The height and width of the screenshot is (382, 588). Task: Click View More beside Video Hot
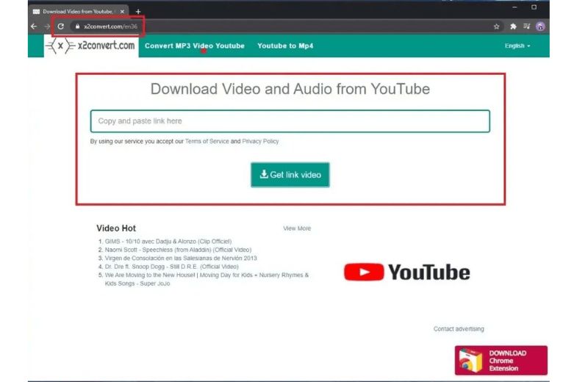(297, 228)
